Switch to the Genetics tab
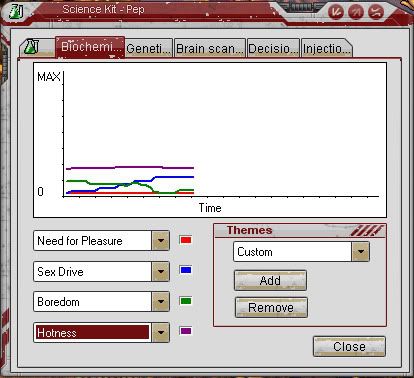Viewport: 414px width, 378px height. (149, 49)
